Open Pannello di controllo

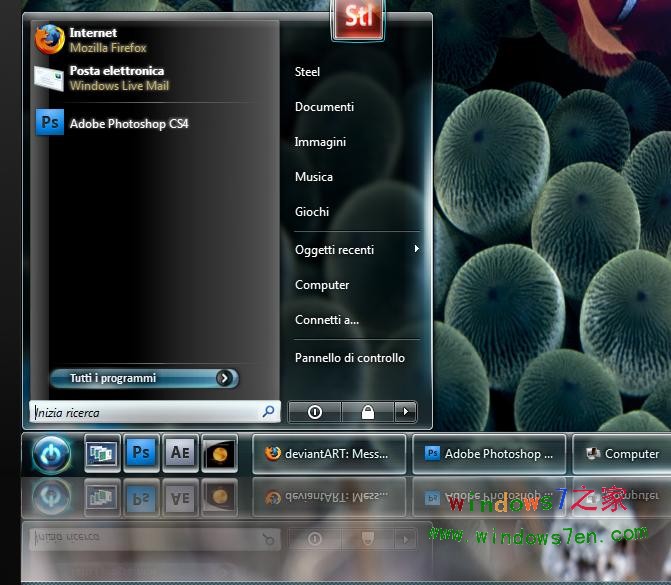(x=349, y=357)
